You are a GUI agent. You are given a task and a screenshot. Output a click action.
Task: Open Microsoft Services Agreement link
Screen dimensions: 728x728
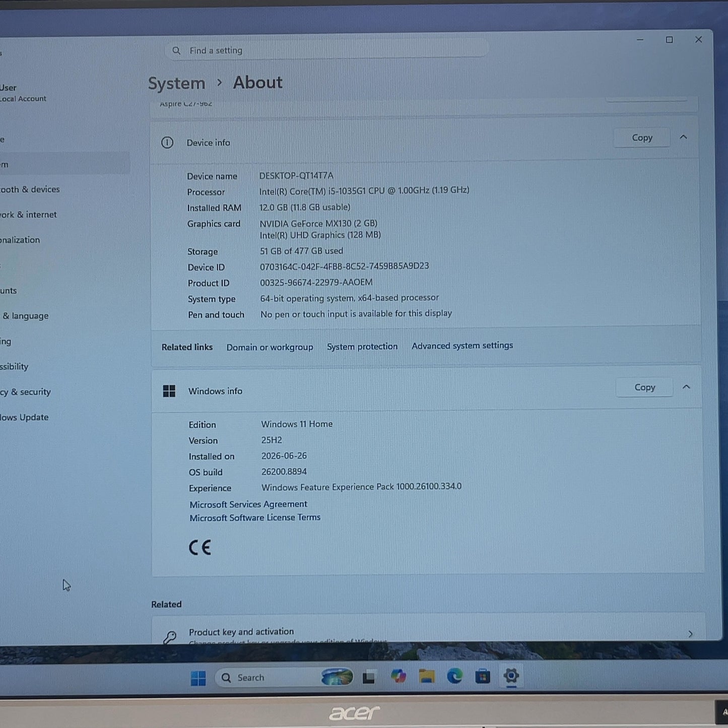248,504
